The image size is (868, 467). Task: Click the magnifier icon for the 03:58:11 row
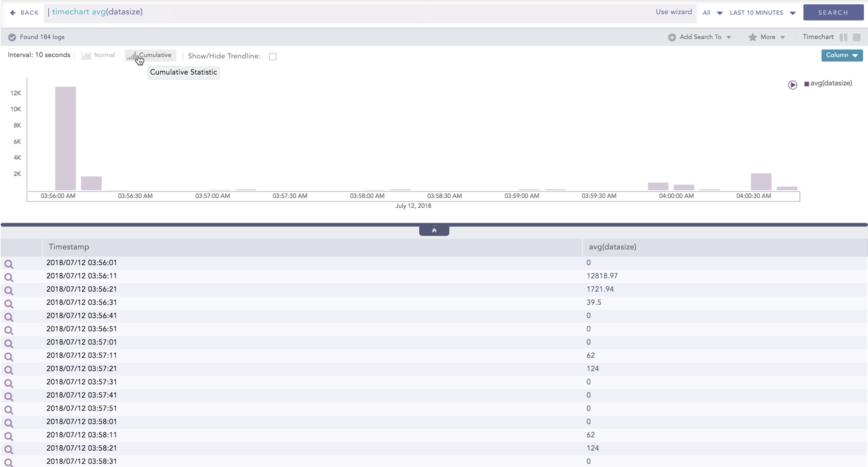pyautogui.click(x=8, y=436)
